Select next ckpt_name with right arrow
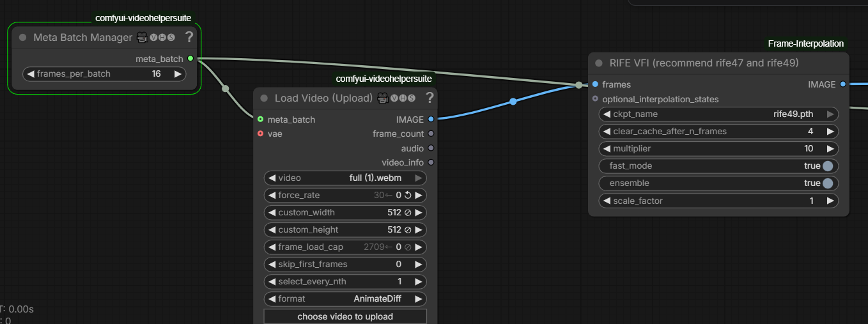The width and height of the screenshot is (868, 324). tap(830, 114)
